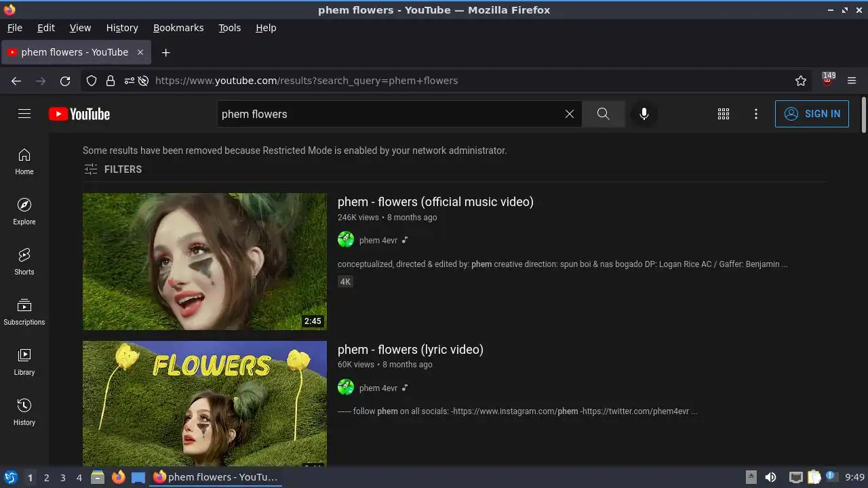
Task: Open the File menu
Action: (14, 28)
